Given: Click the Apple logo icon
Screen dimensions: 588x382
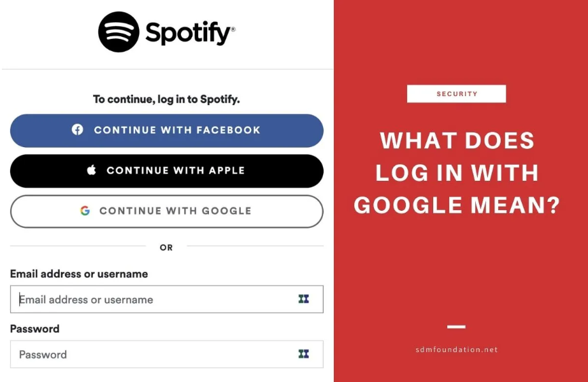Looking at the screenshot, I should tap(92, 170).
